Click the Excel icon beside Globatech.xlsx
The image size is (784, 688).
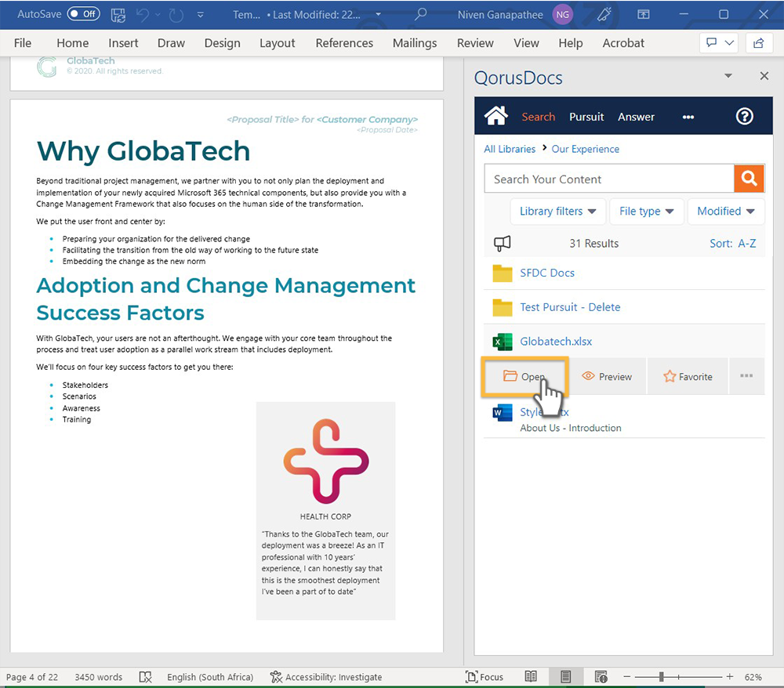(x=503, y=342)
